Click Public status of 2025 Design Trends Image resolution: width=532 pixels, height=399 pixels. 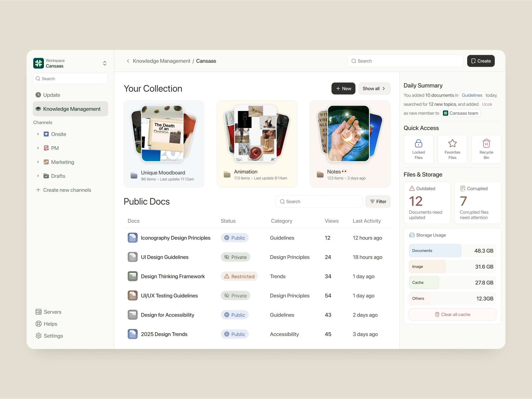tap(235, 334)
